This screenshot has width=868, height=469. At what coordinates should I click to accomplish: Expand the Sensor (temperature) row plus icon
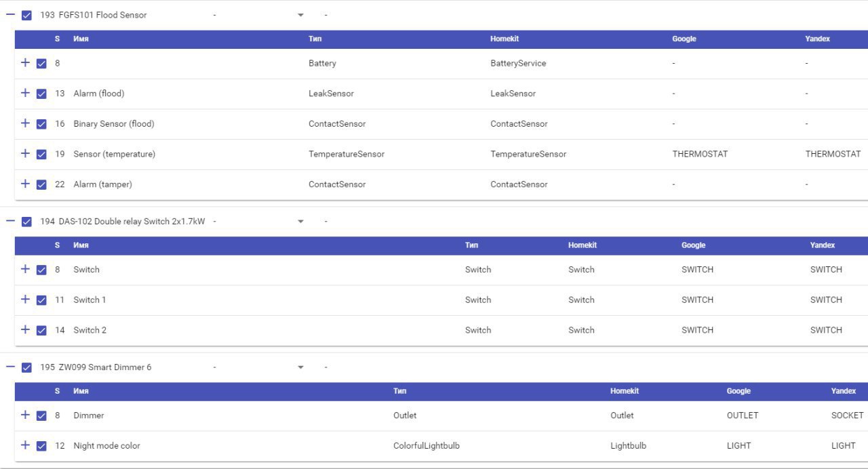[25, 153]
